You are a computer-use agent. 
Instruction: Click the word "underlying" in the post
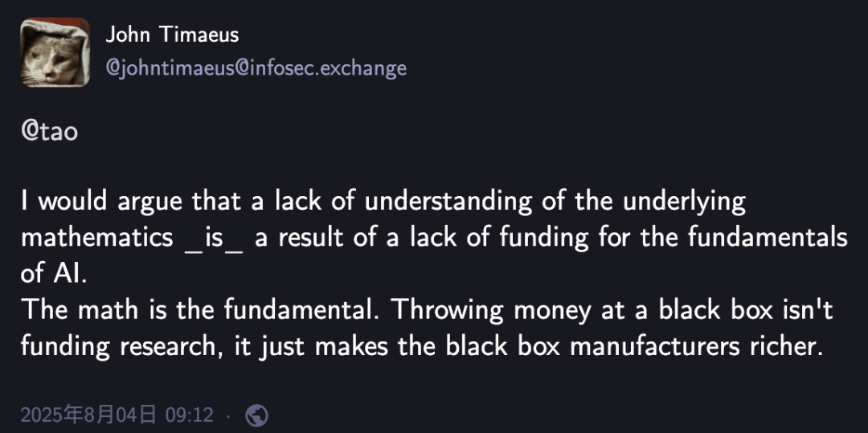[684, 202]
